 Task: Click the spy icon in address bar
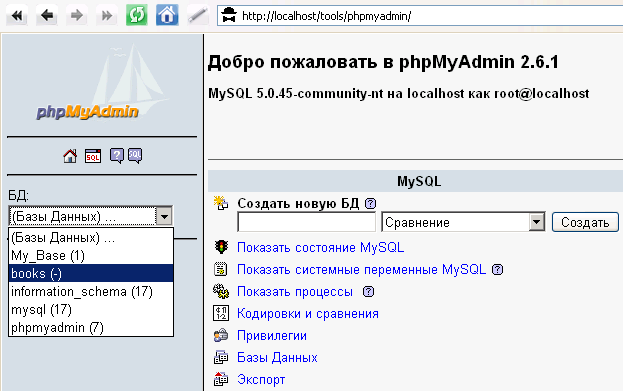pyautogui.click(x=229, y=15)
